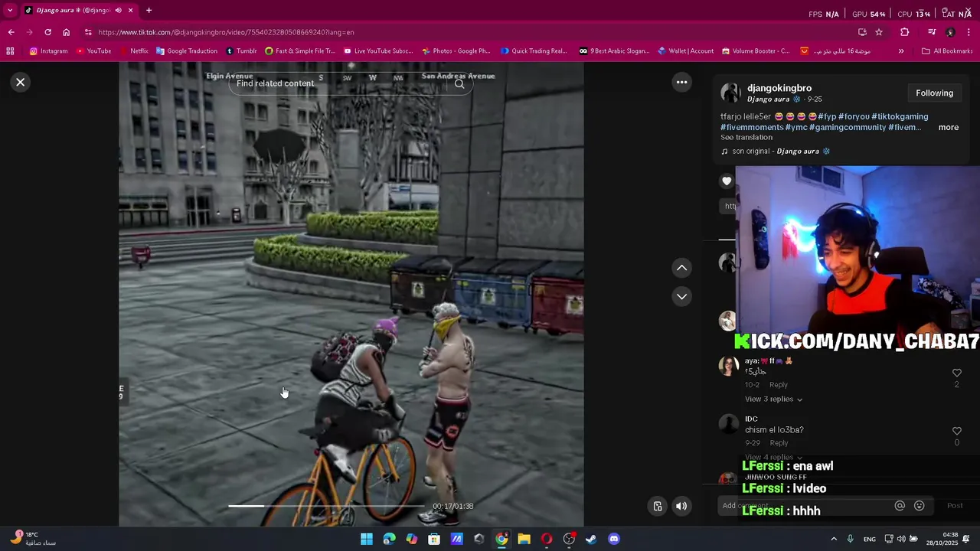Image resolution: width=980 pixels, height=551 pixels.
Task: Open a new browser tab
Action: tap(149, 11)
